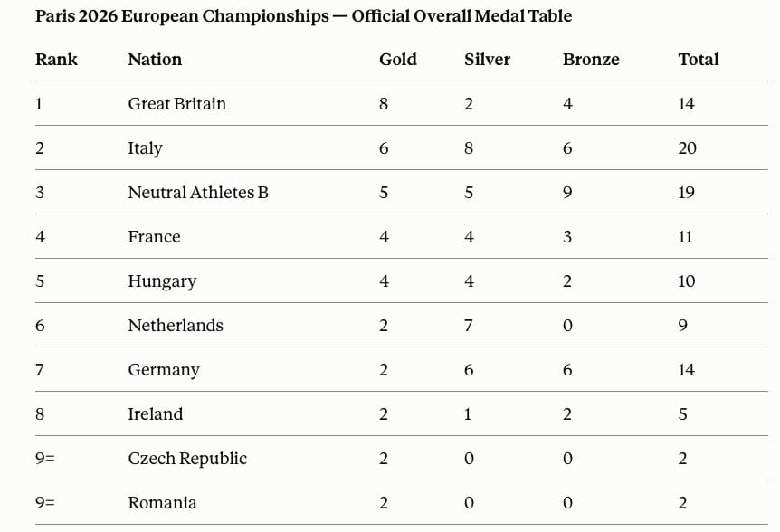Screen dimensions: 780x532
Task: Select the Czech Republic row name
Action: pos(187,459)
